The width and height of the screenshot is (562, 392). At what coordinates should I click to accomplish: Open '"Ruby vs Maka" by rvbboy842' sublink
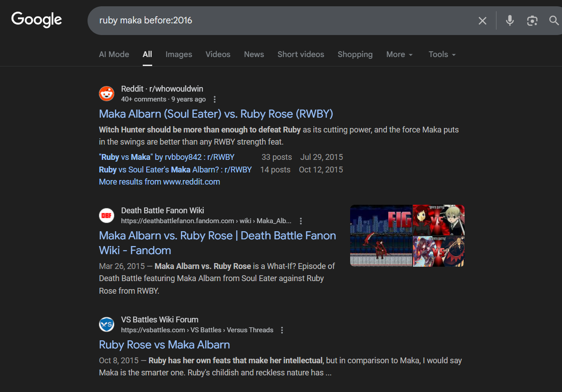pyautogui.click(x=167, y=157)
